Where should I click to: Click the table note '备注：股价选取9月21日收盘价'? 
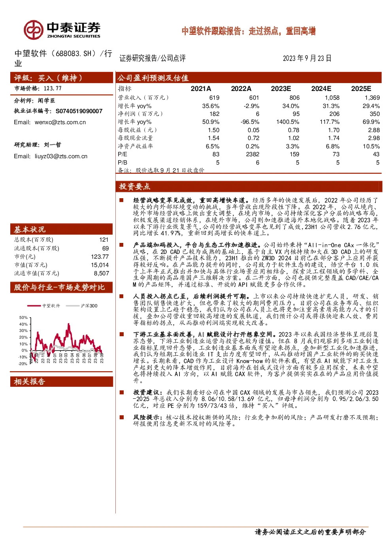coord(161,170)
